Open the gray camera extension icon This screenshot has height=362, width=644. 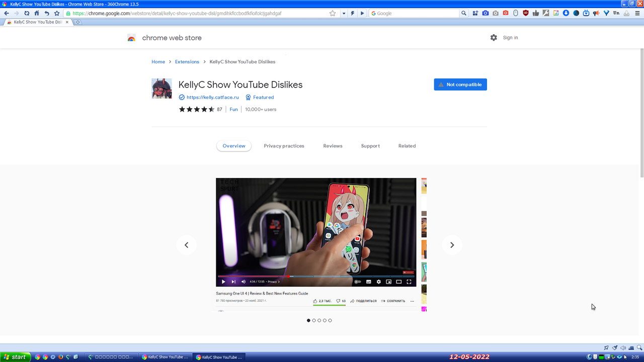pyautogui.click(x=496, y=13)
